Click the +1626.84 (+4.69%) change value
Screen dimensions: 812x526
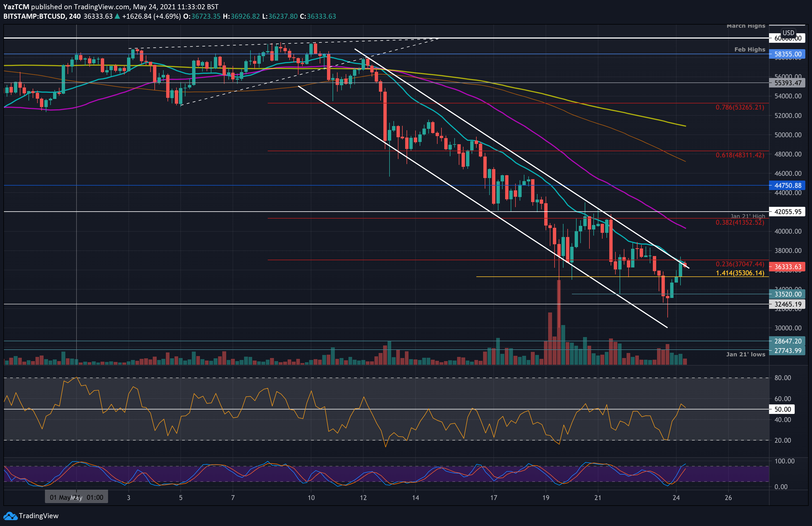tap(152, 16)
